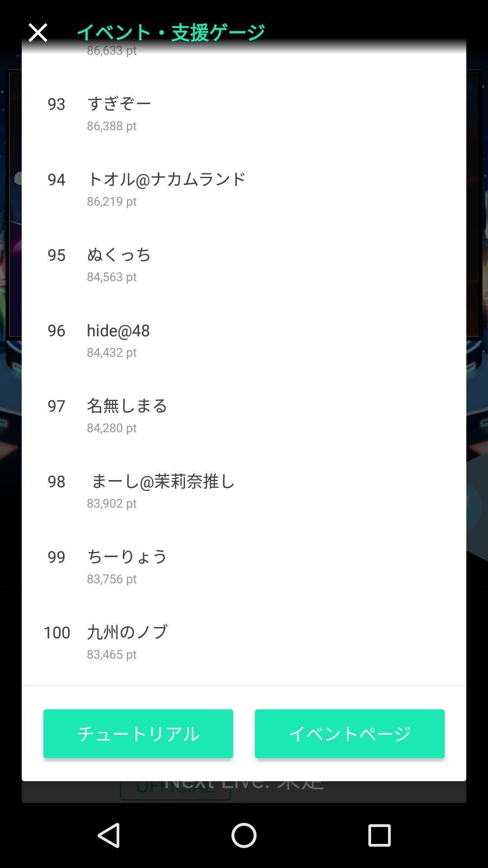Screen dimensions: 488x868
Task: Tap rank 95 user ぬくっち
Action: pos(119,255)
